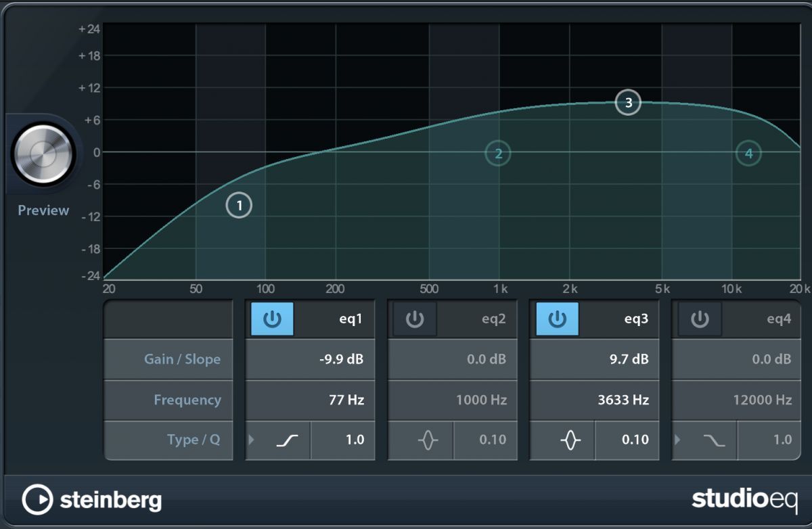This screenshot has height=529, width=812.
Task: Click the high-cut filter icon for eq4
Action: point(713,440)
